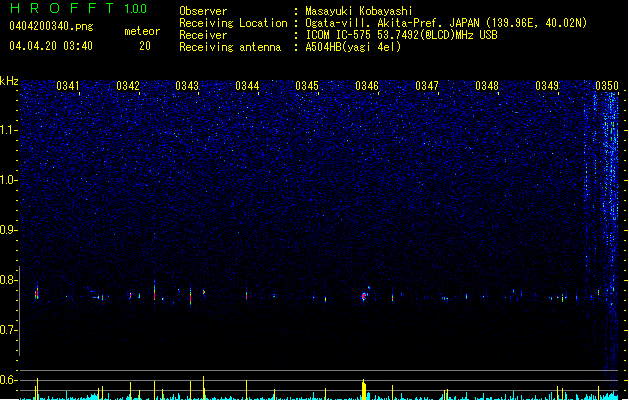
Task: Click the 0350 time marker
Action: tap(607, 86)
